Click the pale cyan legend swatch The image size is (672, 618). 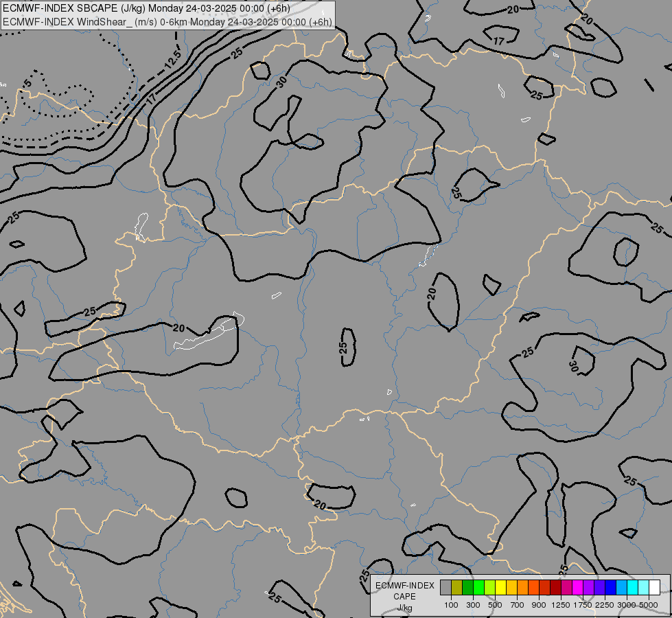(x=643, y=587)
